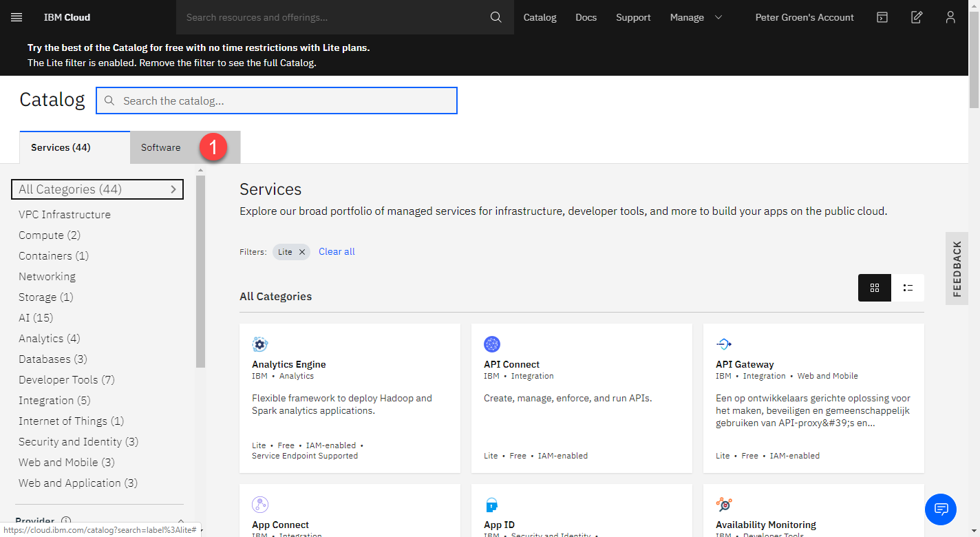This screenshot has height=537, width=980.
Task: Open the Catalog menu item
Action: point(540,17)
